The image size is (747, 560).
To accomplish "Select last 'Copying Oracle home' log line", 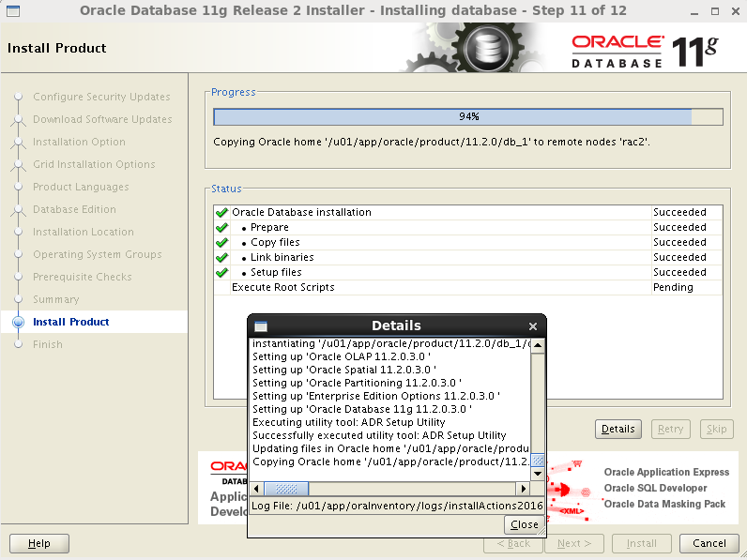I will [x=390, y=462].
